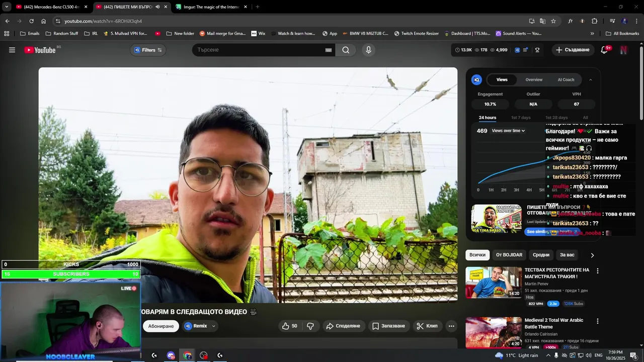Open Chrome icon in Windows taskbar
The height and width of the screenshot is (362, 644).
[x=188, y=355]
